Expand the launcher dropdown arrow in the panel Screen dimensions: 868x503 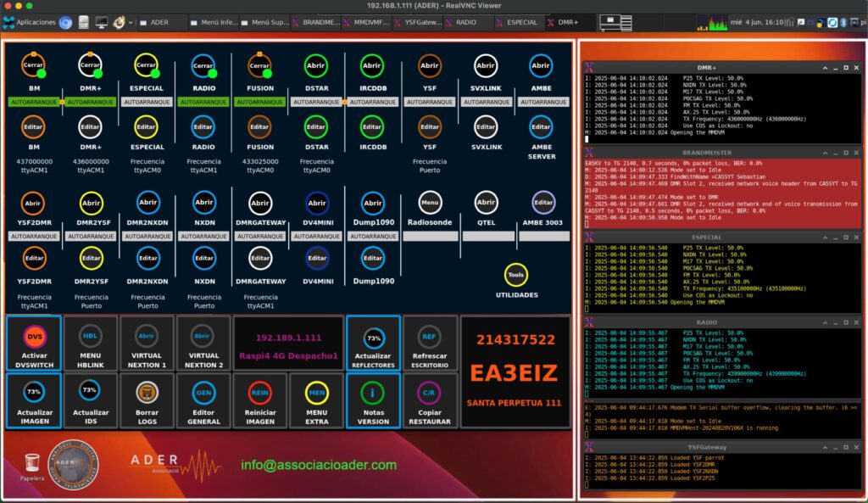131,23
